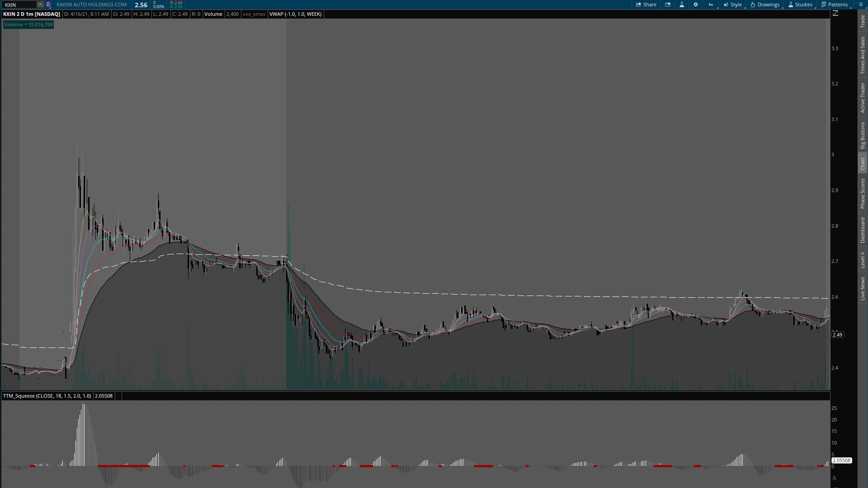Open the Times And Sales sidebar tab
Screen dimensions: 868x488
863,55
